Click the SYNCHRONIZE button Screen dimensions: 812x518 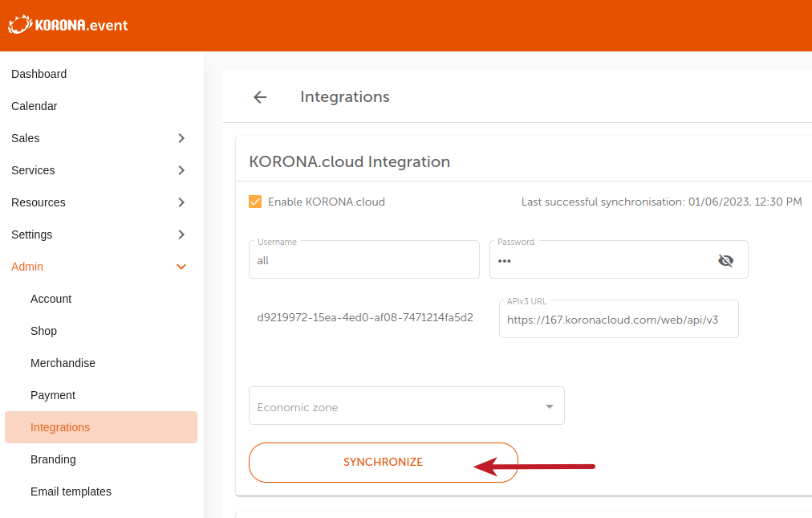point(384,463)
